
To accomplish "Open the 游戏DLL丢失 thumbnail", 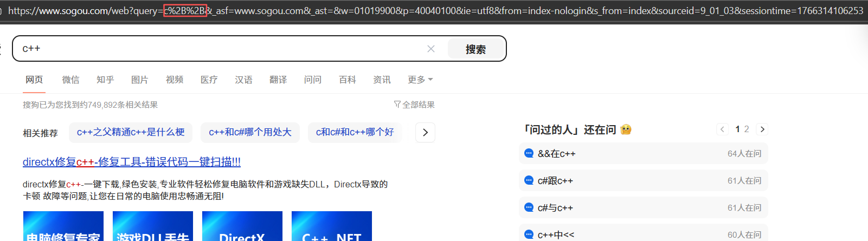I will pos(153,226).
